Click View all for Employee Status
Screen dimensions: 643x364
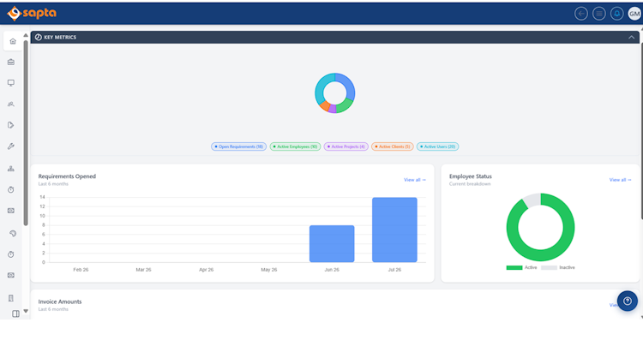[620, 180]
